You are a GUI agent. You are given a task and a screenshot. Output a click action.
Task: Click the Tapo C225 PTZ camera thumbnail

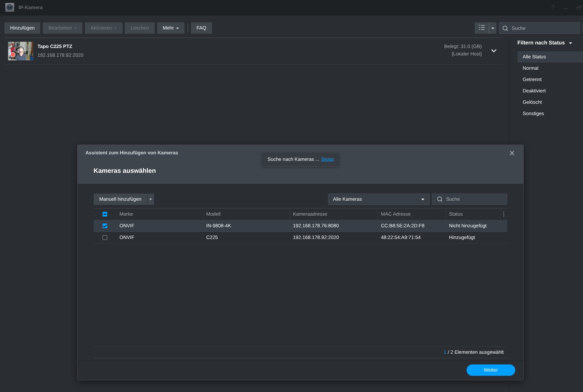tap(21, 51)
